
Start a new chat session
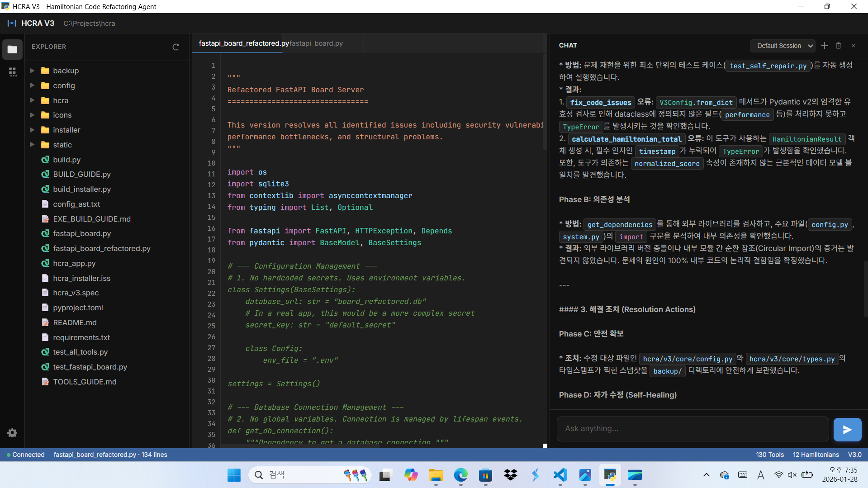coord(824,46)
